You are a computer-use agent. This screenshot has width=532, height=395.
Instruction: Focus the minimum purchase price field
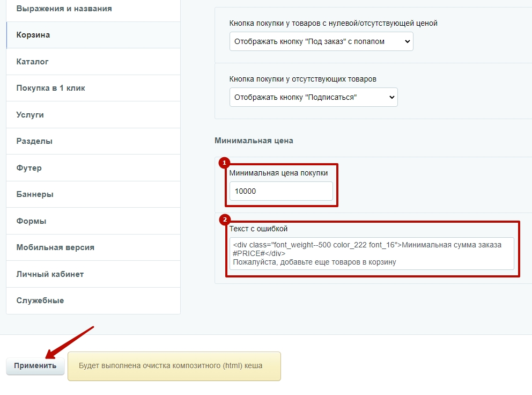pyautogui.click(x=281, y=191)
